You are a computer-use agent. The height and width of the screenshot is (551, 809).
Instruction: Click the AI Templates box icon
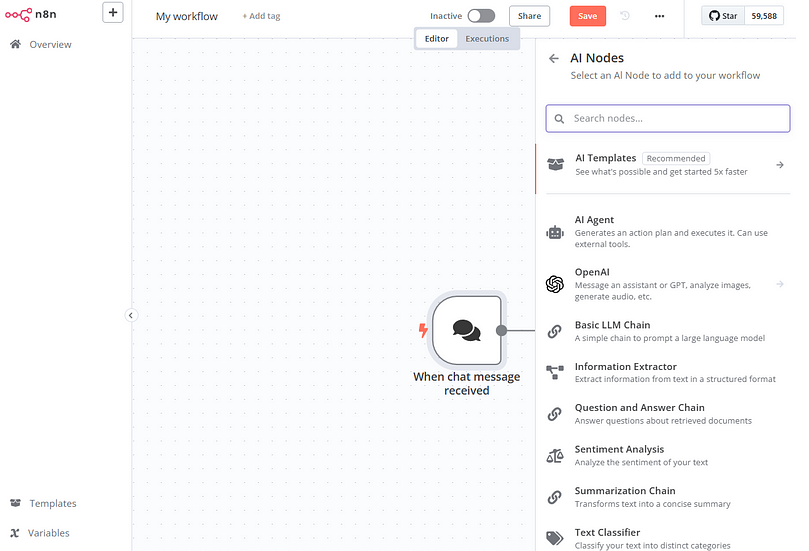click(555, 165)
